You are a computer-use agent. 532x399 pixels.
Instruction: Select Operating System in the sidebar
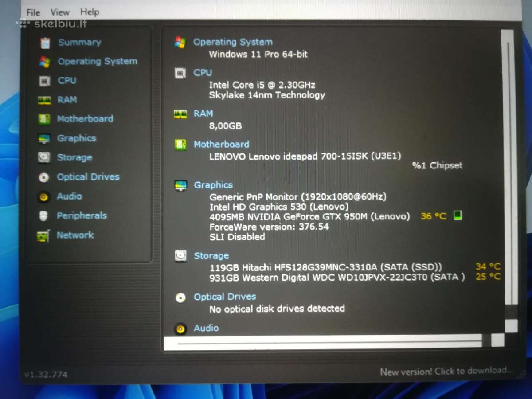coord(98,62)
